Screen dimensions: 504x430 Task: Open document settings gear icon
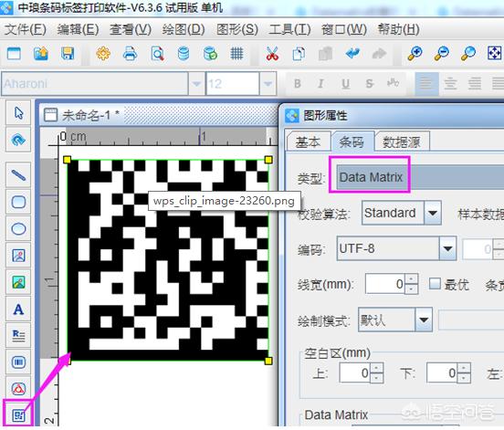tap(103, 53)
